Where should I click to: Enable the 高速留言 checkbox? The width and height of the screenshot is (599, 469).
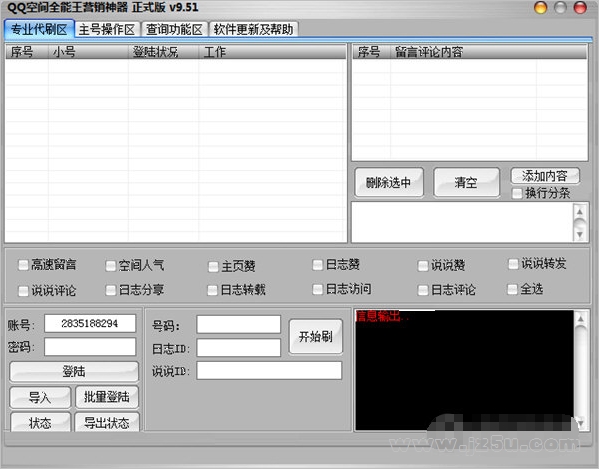tap(23, 265)
